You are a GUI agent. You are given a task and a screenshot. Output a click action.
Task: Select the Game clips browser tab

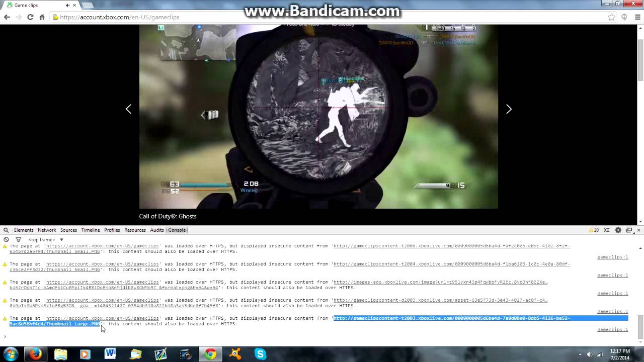tap(39, 5)
